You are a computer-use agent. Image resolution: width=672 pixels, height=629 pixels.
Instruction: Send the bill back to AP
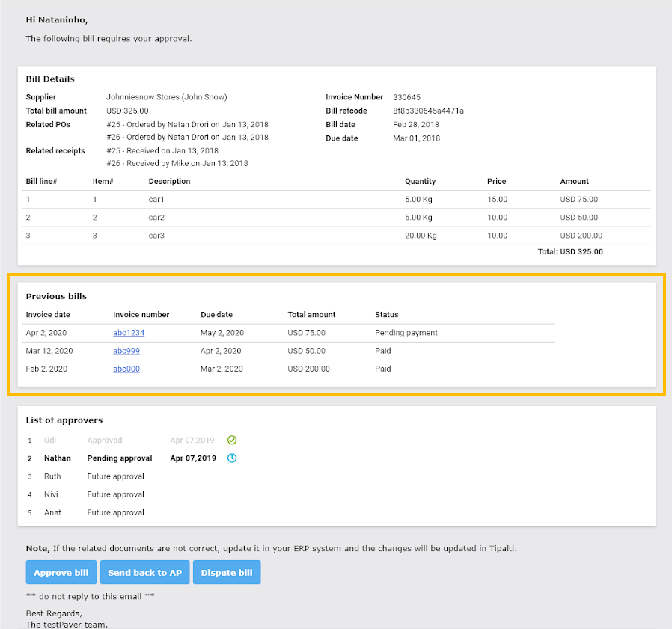[x=145, y=572]
